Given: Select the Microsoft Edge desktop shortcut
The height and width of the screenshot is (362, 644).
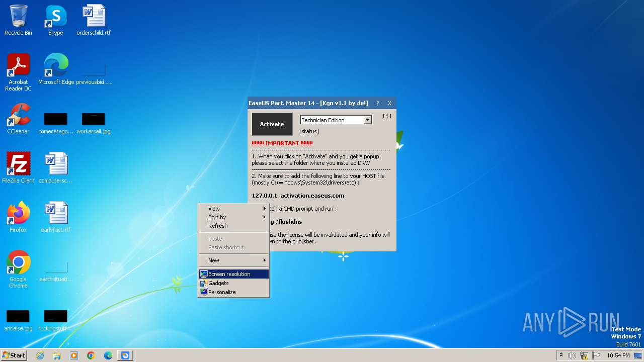Looking at the screenshot, I should [56, 69].
